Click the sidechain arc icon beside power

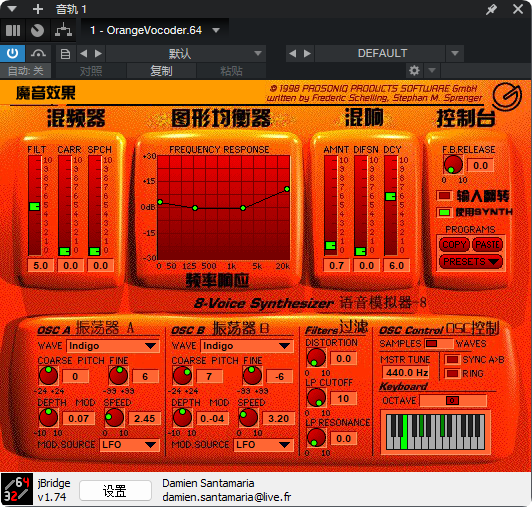38,53
